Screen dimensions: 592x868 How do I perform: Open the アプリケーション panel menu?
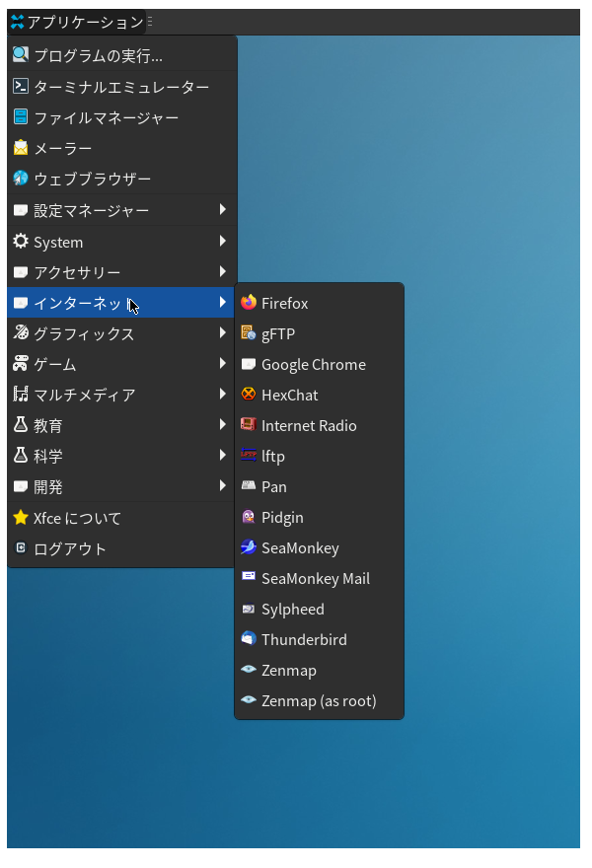pyautogui.click(x=78, y=22)
